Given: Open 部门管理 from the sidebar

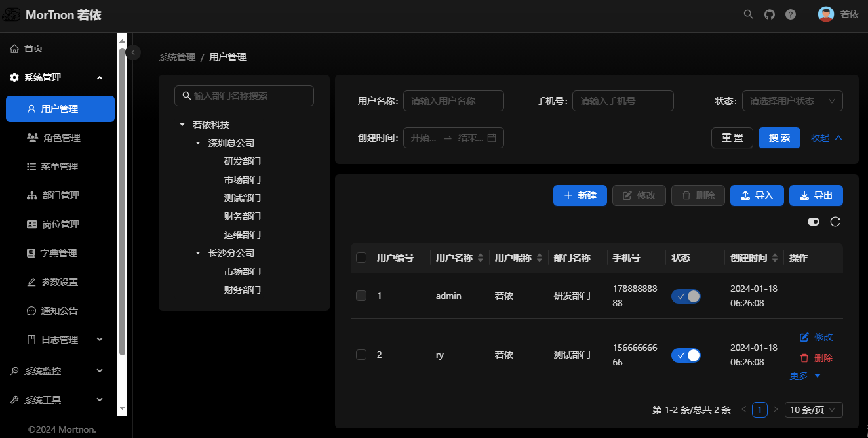Looking at the screenshot, I should coord(60,195).
